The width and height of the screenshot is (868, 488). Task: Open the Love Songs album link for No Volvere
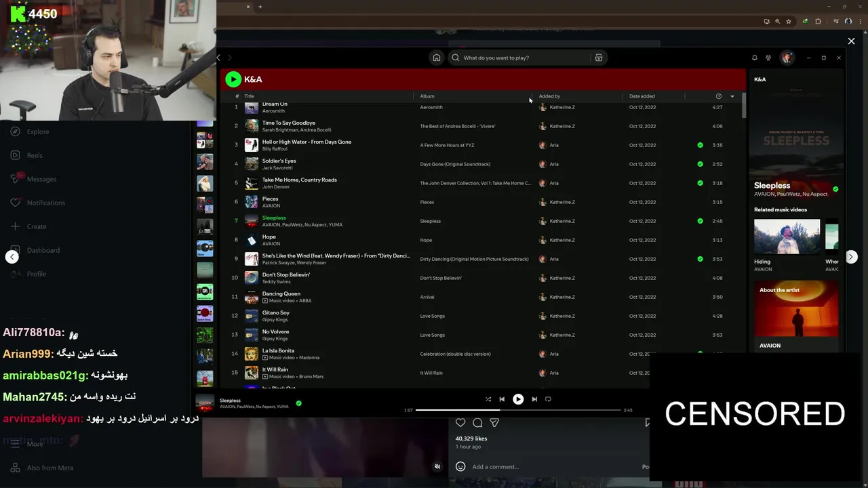(433, 335)
